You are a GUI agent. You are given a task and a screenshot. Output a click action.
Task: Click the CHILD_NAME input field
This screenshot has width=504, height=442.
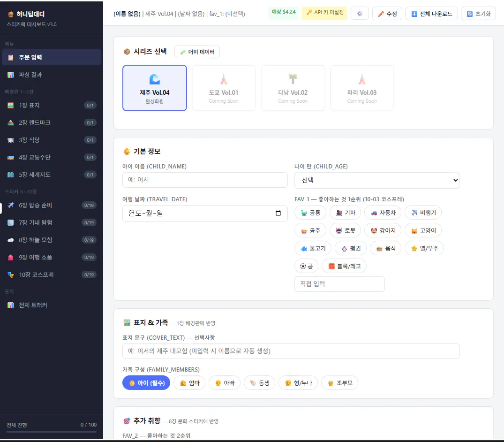coord(205,180)
